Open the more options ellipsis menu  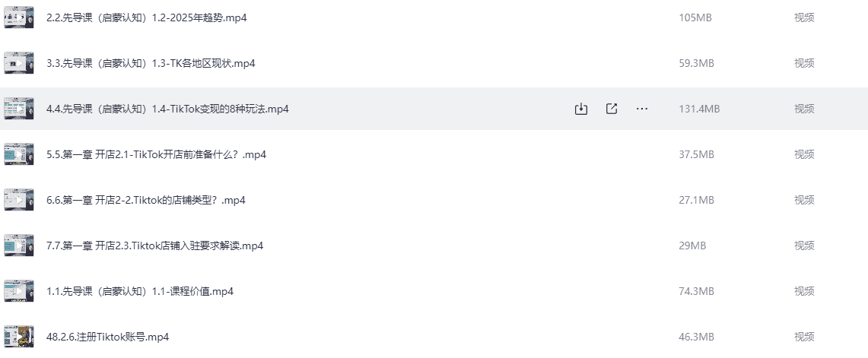[642, 109]
